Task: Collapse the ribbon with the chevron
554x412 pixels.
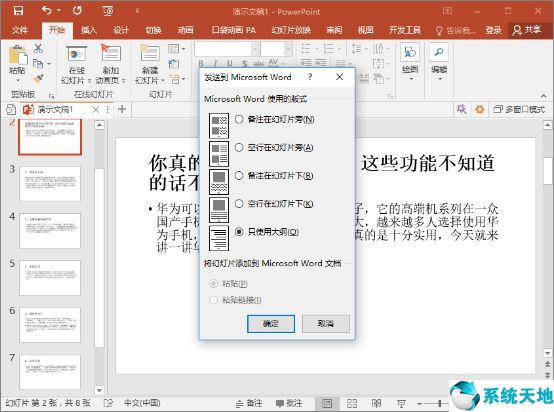Action: [x=543, y=96]
